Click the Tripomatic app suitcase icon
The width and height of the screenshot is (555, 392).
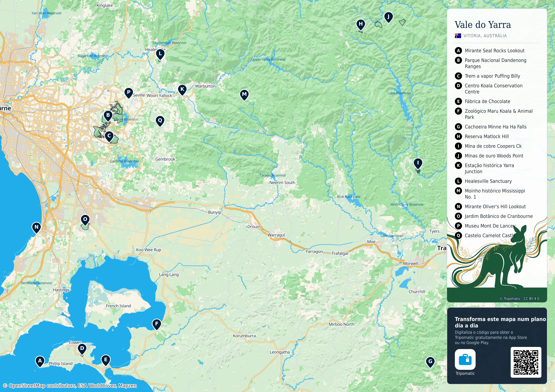[465, 359]
